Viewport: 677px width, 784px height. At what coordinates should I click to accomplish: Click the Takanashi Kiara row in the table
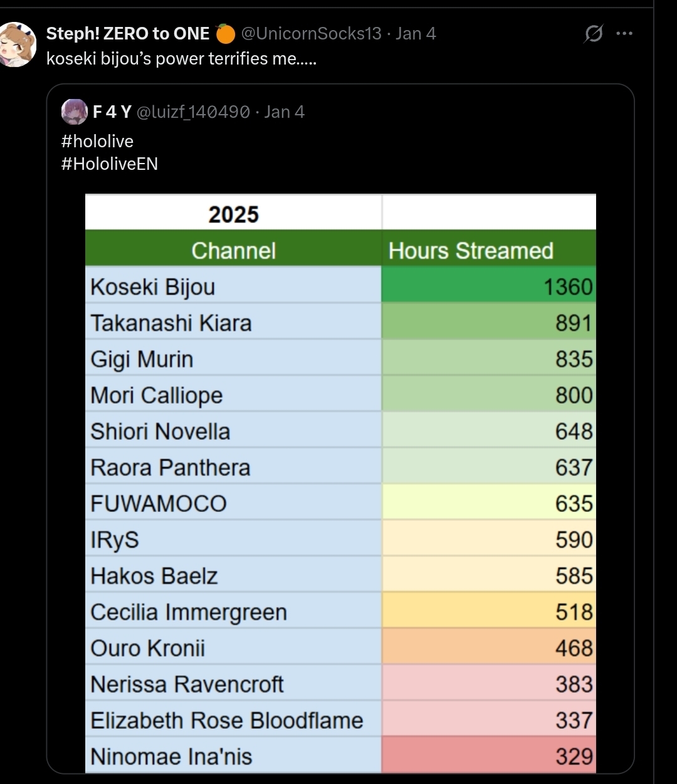(x=171, y=323)
